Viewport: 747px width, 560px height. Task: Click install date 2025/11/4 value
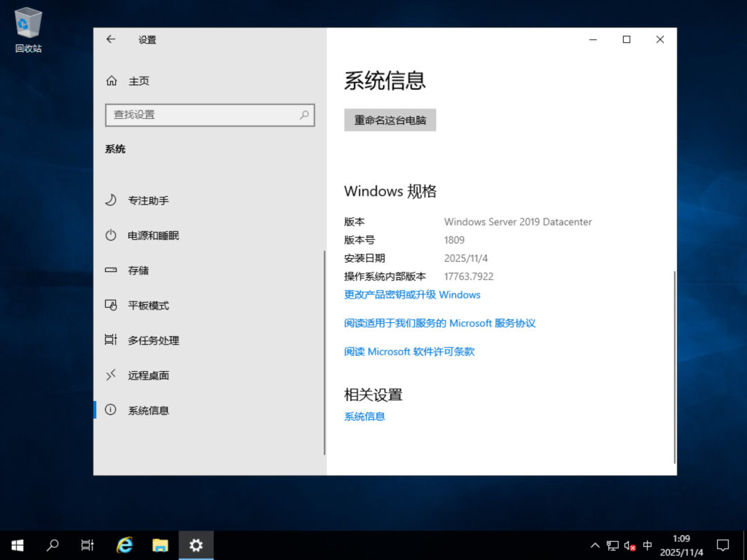point(466,258)
